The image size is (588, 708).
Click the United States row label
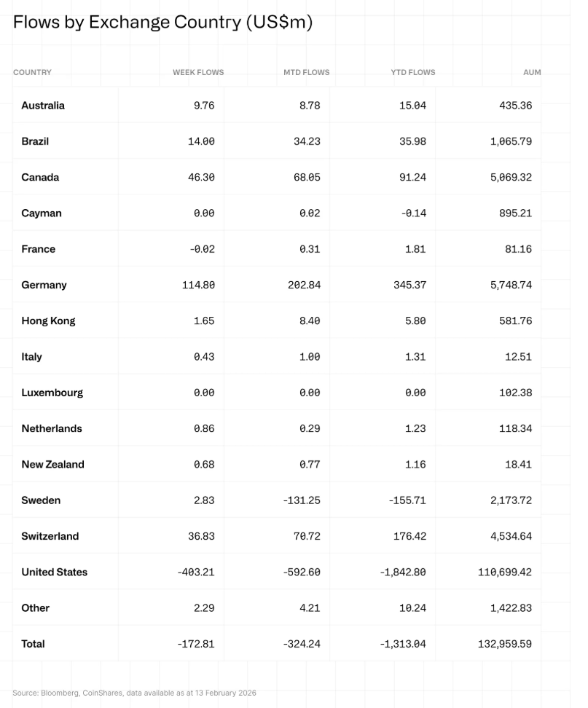click(54, 572)
